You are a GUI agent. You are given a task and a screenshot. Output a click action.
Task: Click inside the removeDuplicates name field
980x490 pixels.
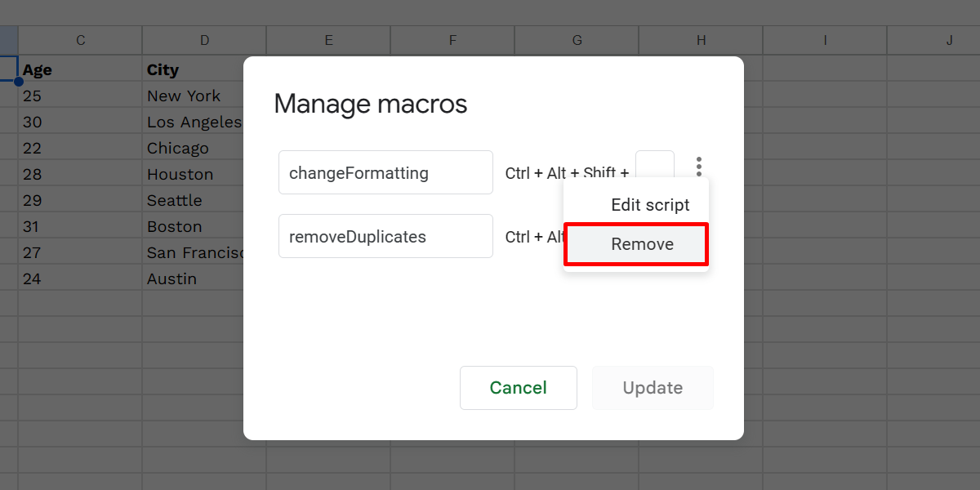385,236
